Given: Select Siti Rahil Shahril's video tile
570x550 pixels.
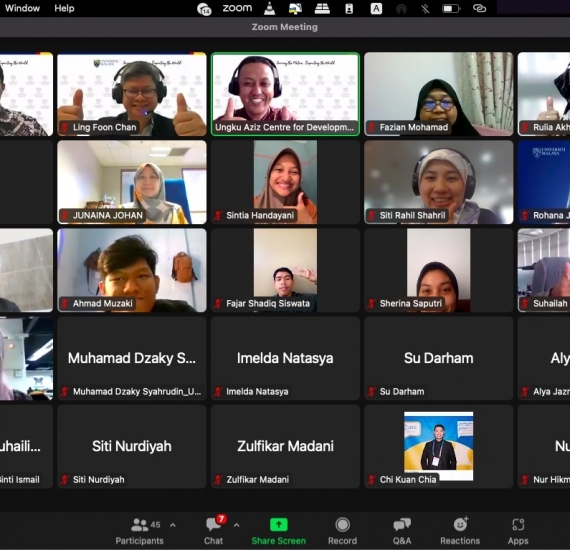Looking at the screenshot, I should coord(439,182).
